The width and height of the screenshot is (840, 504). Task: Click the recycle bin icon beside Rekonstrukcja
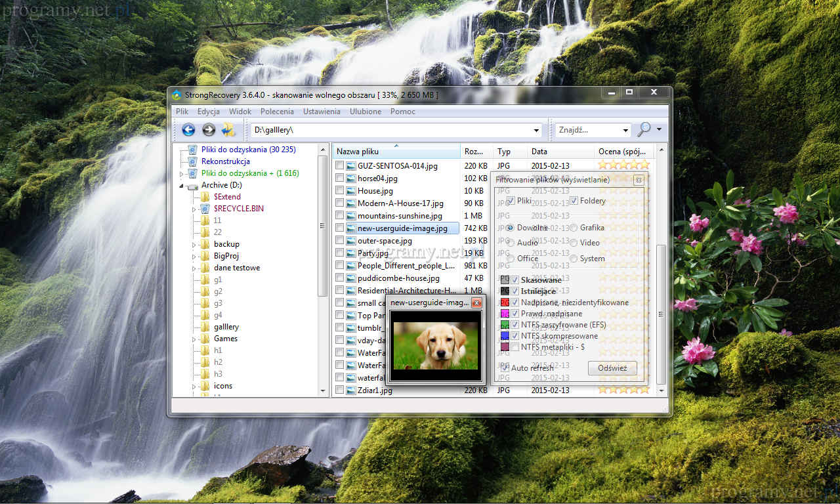click(192, 161)
